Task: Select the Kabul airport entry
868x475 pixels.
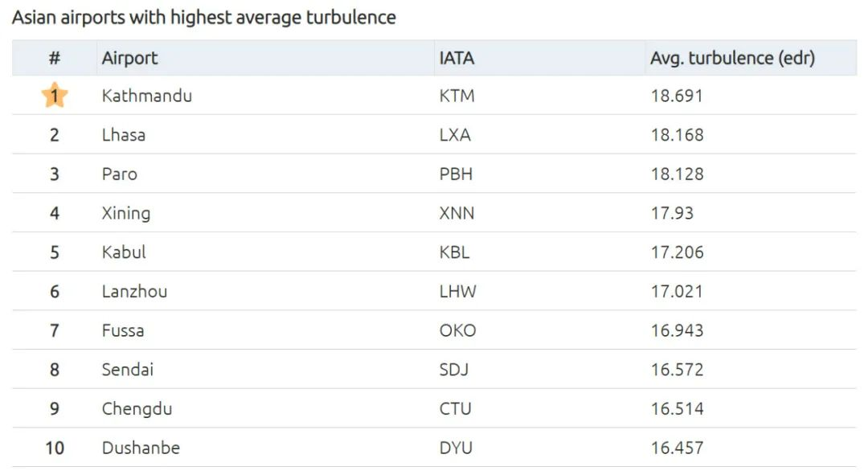Action: (x=124, y=252)
